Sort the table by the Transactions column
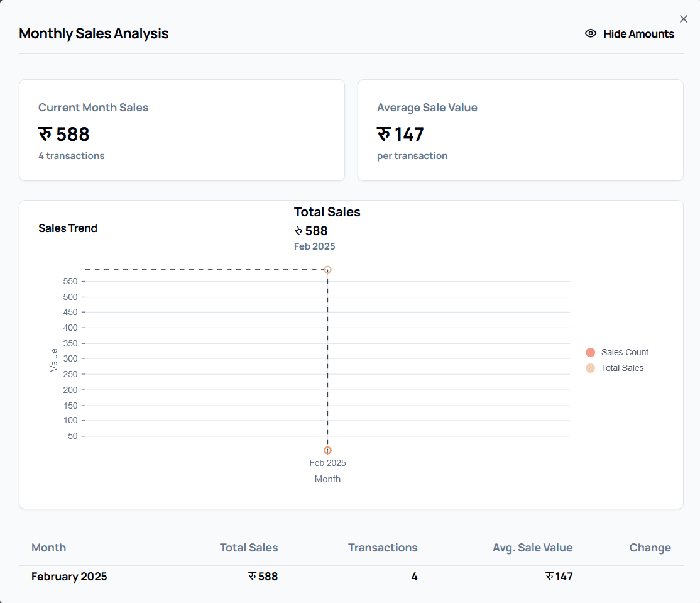Image resolution: width=700 pixels, height=603 pixels. coord(383,548)
